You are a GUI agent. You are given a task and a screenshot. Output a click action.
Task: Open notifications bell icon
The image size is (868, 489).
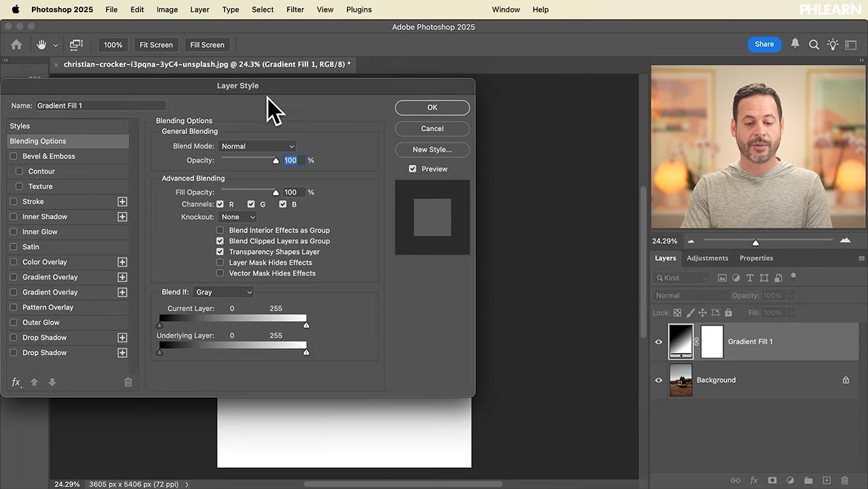(795, 44)
